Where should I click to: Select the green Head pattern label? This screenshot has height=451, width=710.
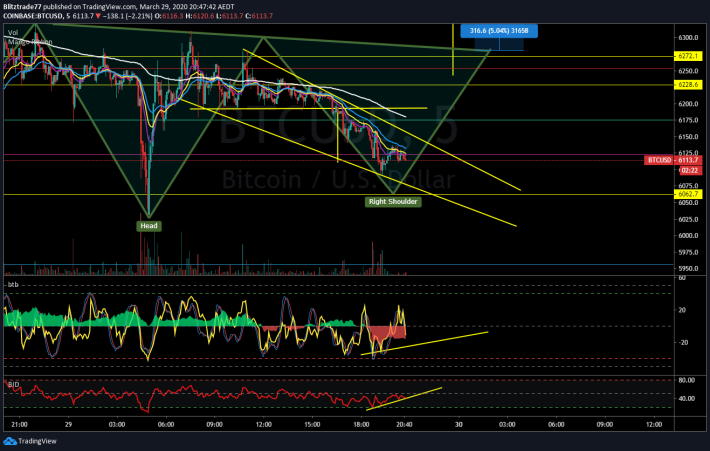(x=149, y=226)
